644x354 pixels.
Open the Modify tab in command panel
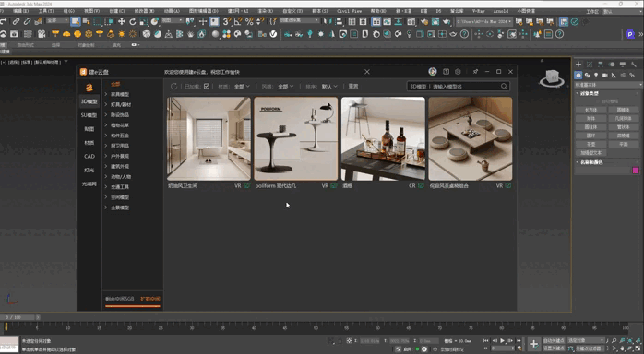[590, 65]
